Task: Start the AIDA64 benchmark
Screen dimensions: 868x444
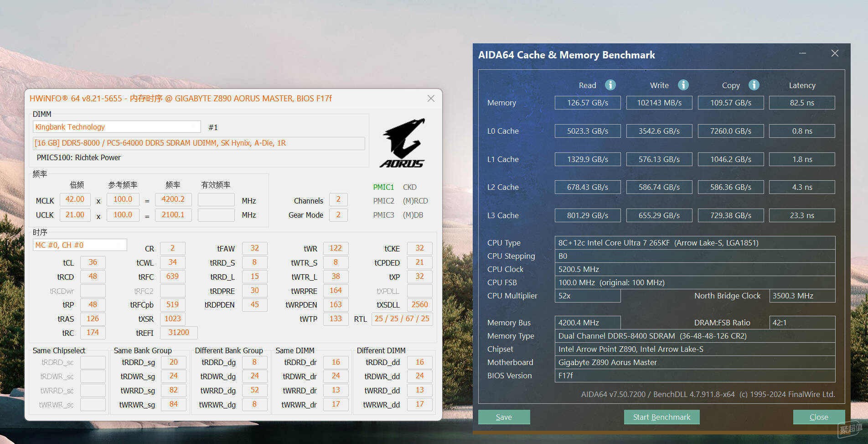Action: coord(661,417)
